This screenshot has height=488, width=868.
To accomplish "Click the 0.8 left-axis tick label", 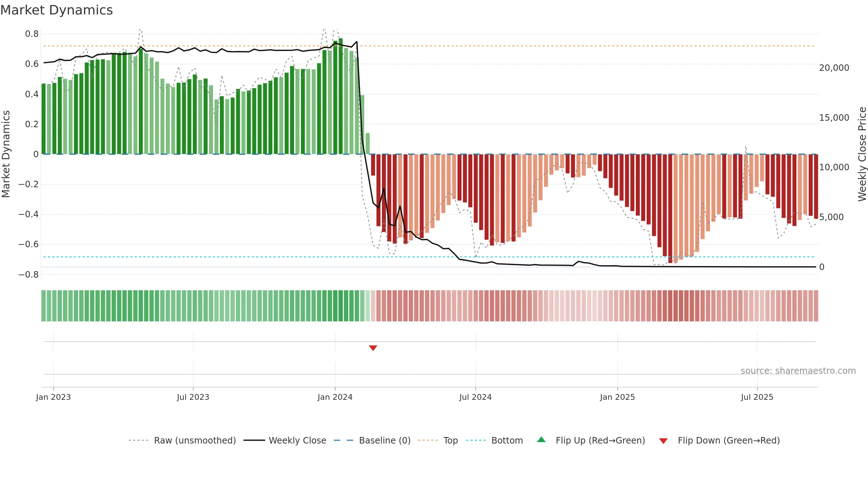I will 32,34.
